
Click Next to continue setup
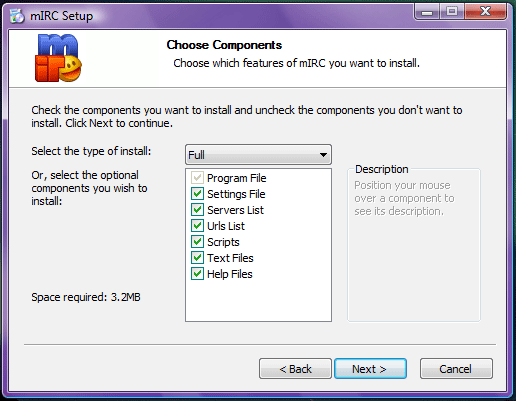370,369
